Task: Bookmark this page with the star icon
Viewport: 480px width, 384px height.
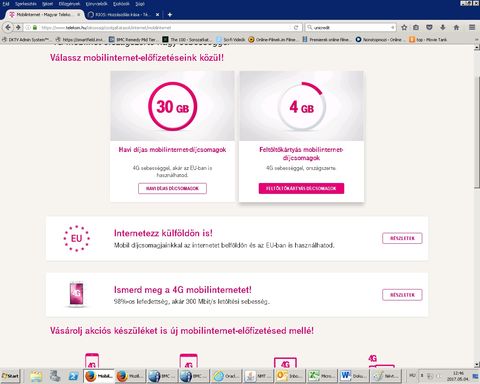Action: pos(404,27)
